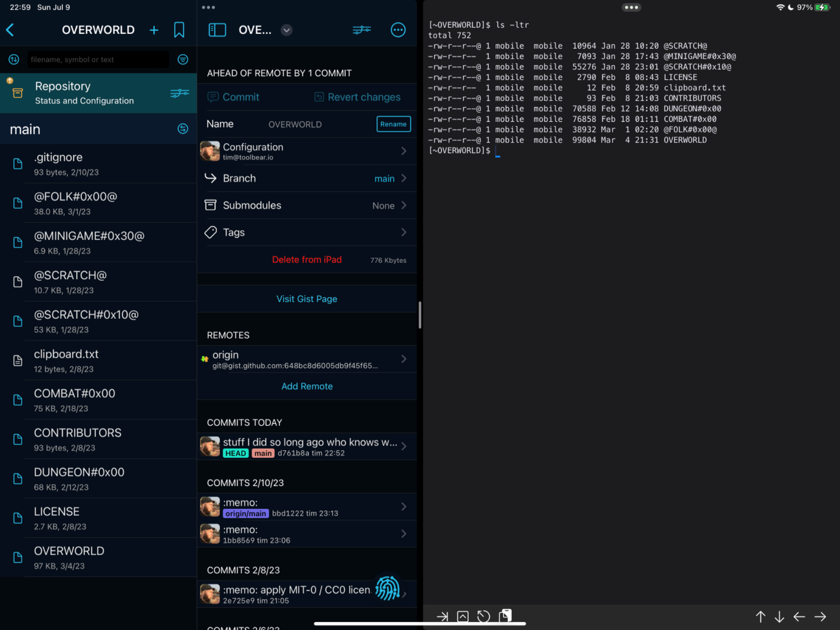Select Repository Status and Configuration row
Image resolution: width=840 pixels, height=630 pixels.
click(98, 93)
